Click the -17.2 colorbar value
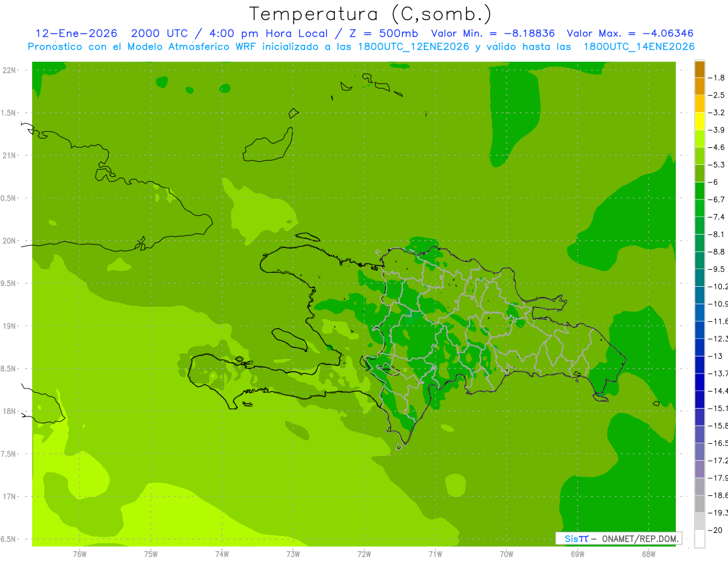 tap(718, 460)
